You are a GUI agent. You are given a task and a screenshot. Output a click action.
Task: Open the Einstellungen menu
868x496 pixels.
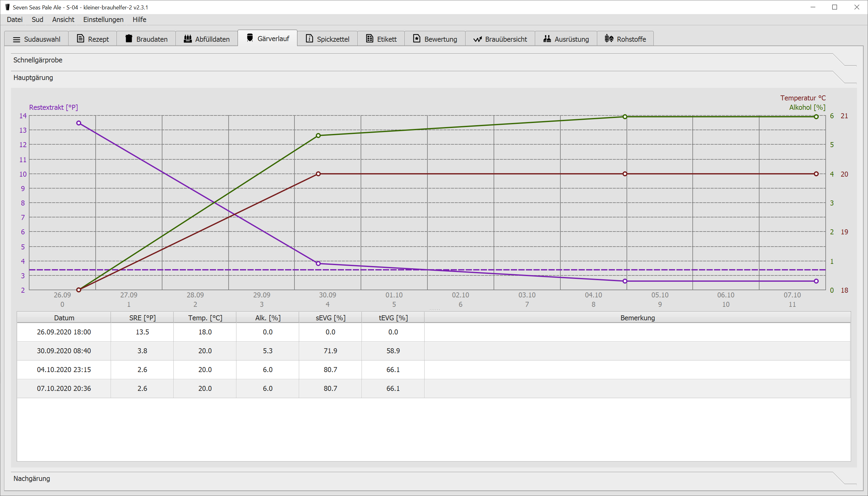tap(103, 19)
